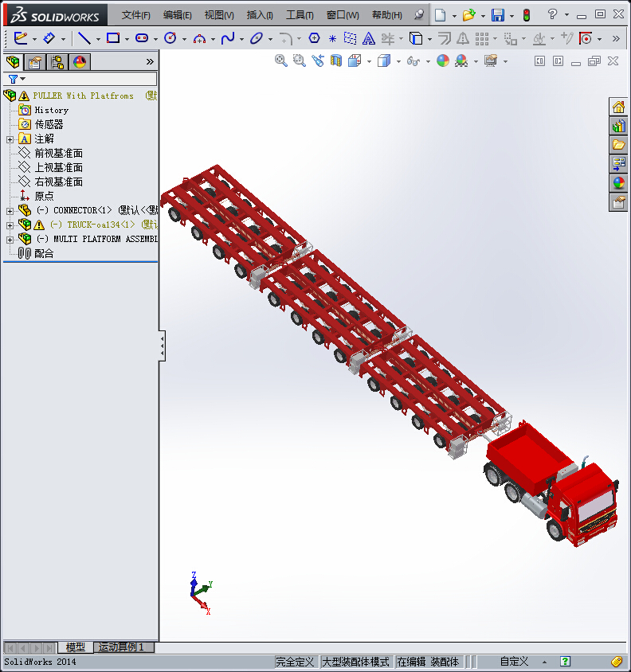Open SolidWorks Resources in task pane
This screenshot has width=631, height=672.
[618, 107]
